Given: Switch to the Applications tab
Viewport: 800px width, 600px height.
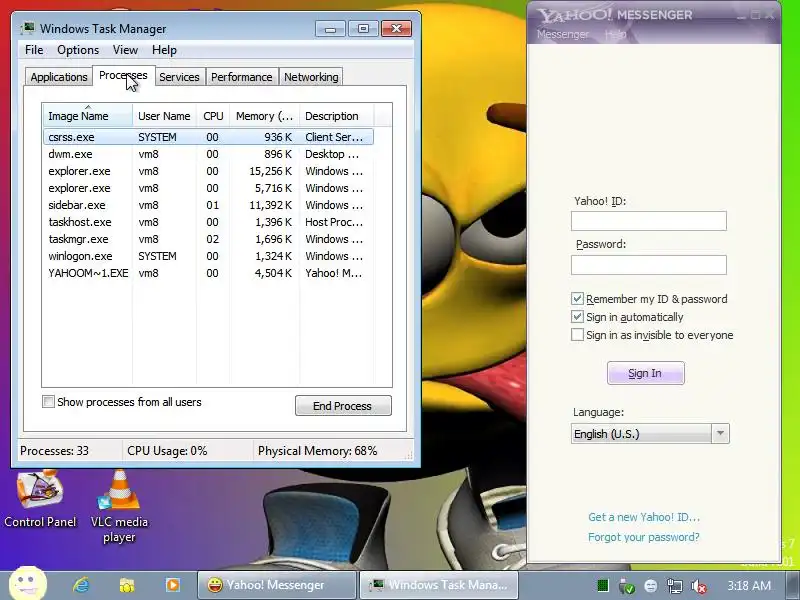Looking at the screenshot, I should (59, 77).
